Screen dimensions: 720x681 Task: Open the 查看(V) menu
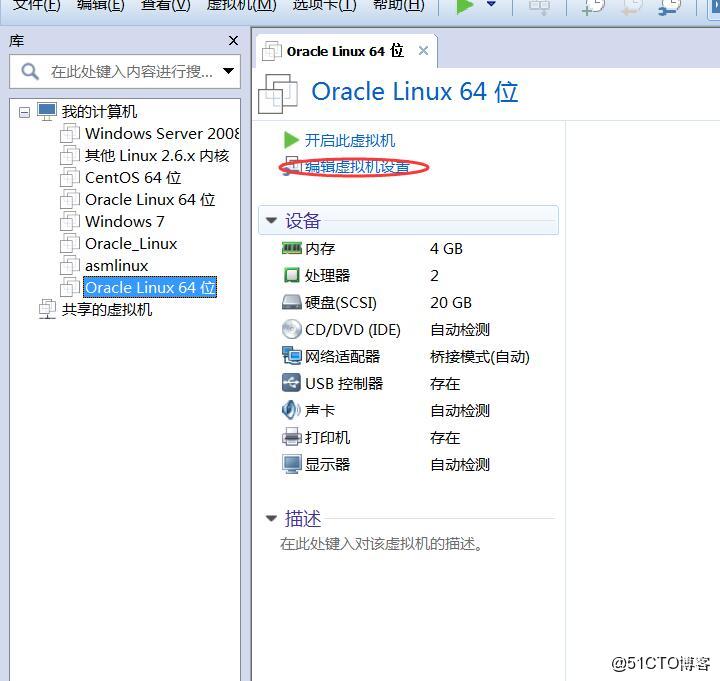165,6
